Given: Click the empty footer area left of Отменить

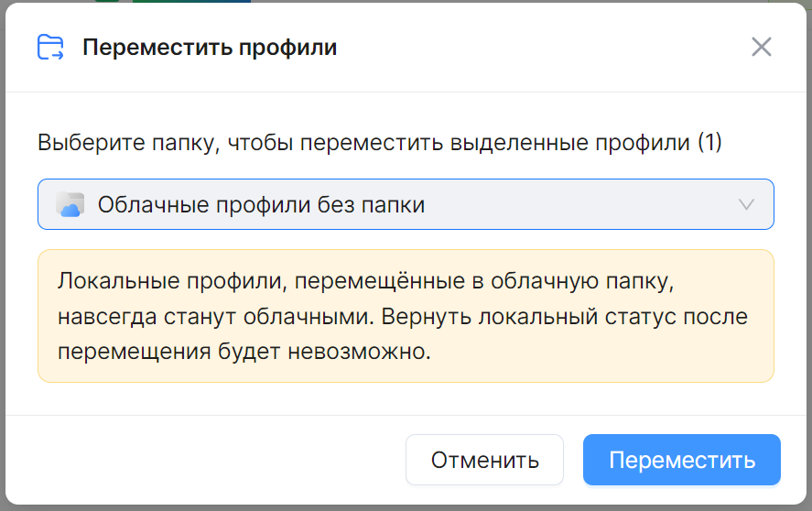Looking at the screenshot, I should [x=211, y=460].
